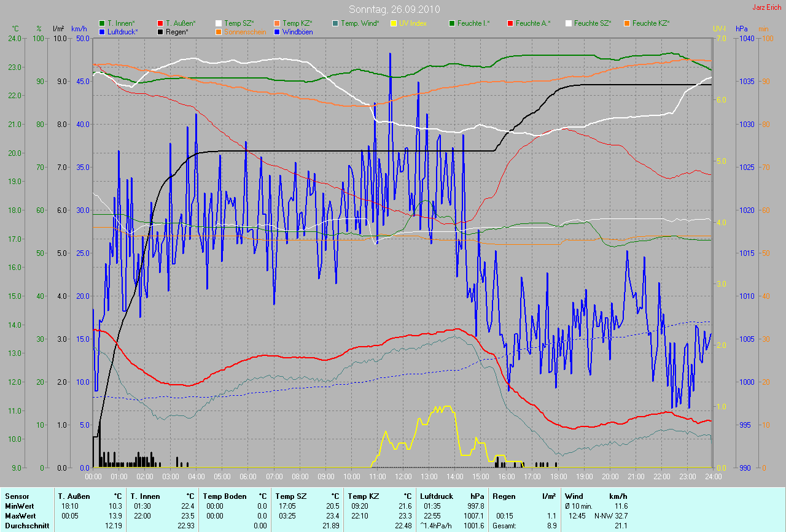Click the Temp SZ column header in table
786x532 pixels.
[292, 496]
